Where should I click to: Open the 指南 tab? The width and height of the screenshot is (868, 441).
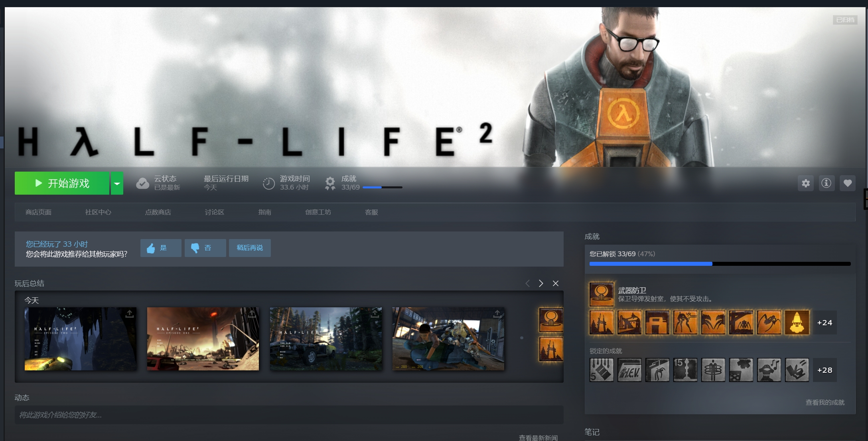coord(265,212)
